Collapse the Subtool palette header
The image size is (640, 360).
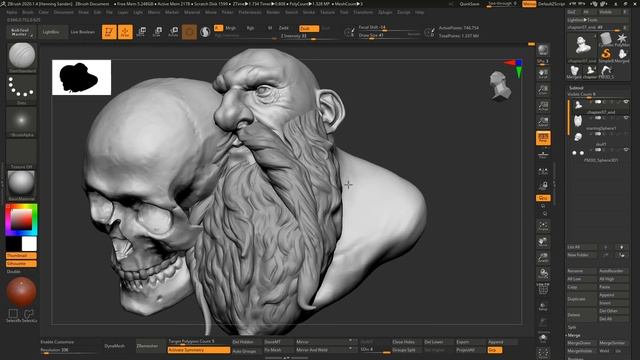576,88
